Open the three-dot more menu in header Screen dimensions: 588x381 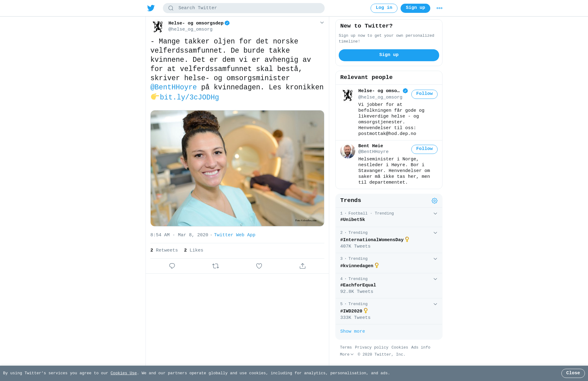439,8
